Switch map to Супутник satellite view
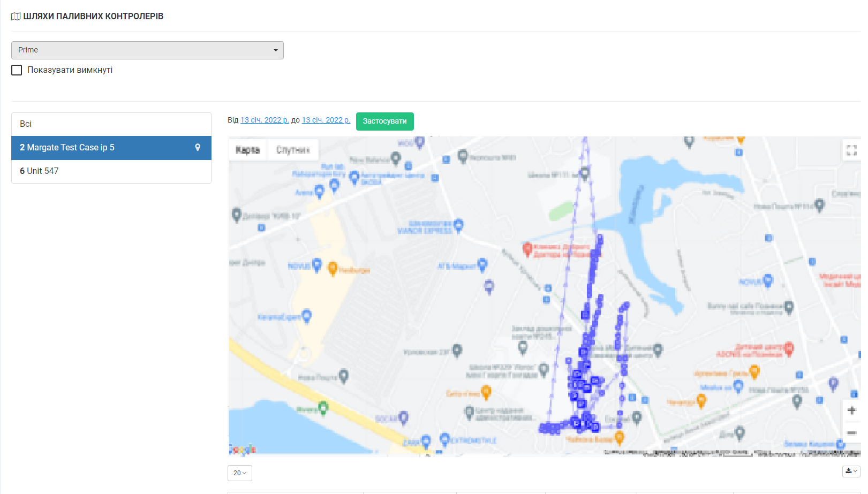The image size is (868, 494). pos(293,150)
